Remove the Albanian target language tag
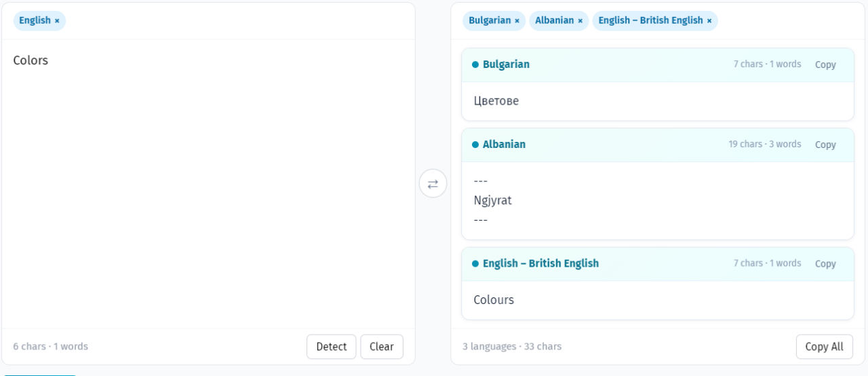Viewport: 868px width, 376px height. 580,21
